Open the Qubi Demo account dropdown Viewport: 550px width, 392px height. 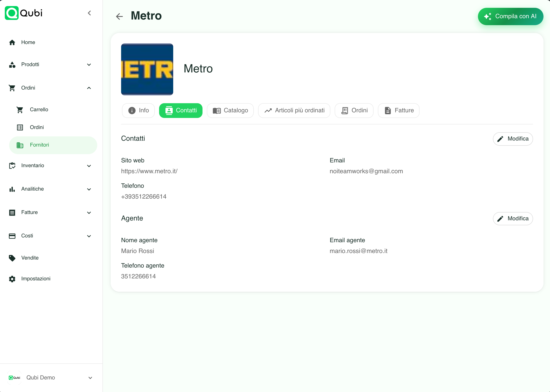[90, 378]
